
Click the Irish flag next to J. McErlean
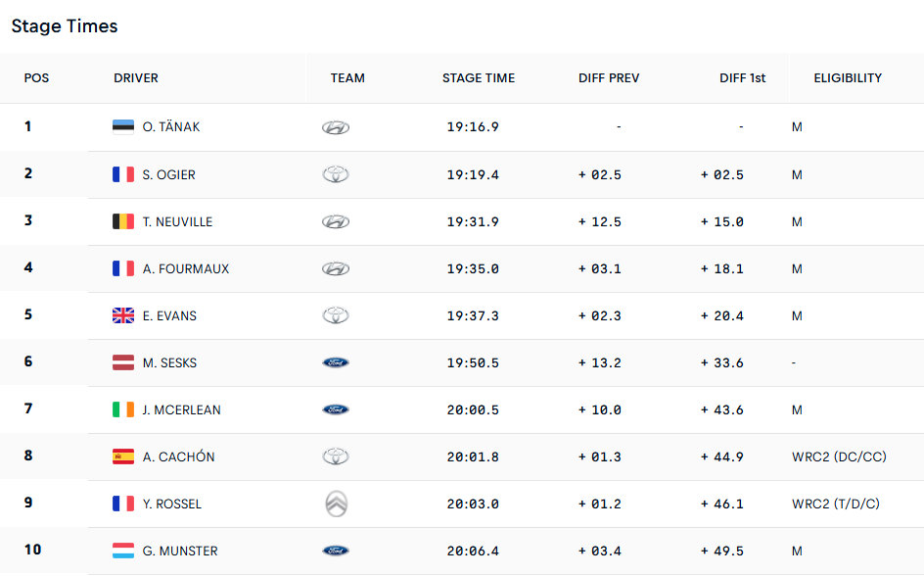tap(122, 409)
